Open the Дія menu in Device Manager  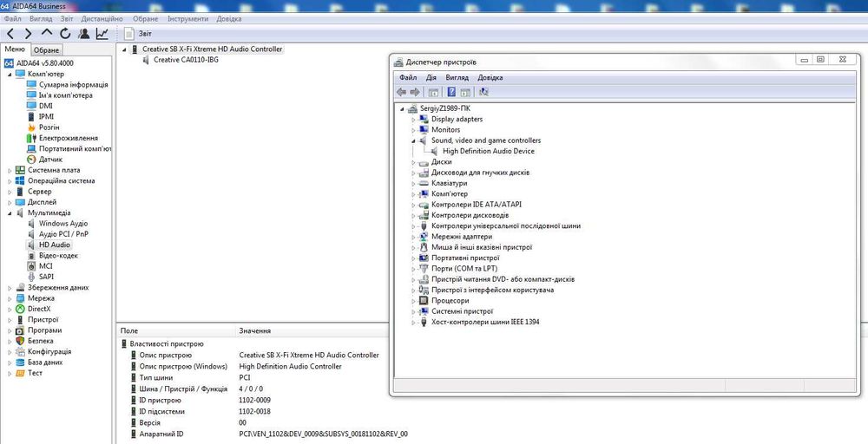coord(431,77)
